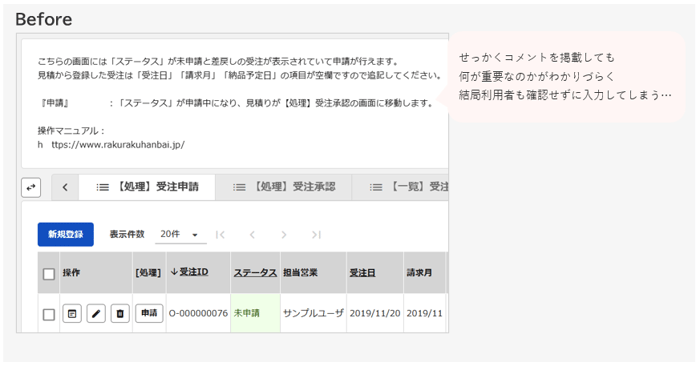Open detail view icon for O-000000076

(72, 313)
